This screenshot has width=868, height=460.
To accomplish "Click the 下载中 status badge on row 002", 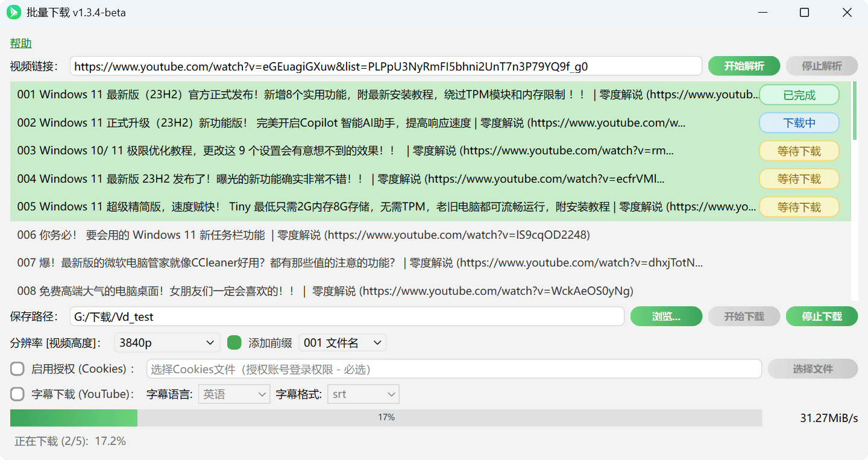I will pyautogui.click(x=799, y=123).
